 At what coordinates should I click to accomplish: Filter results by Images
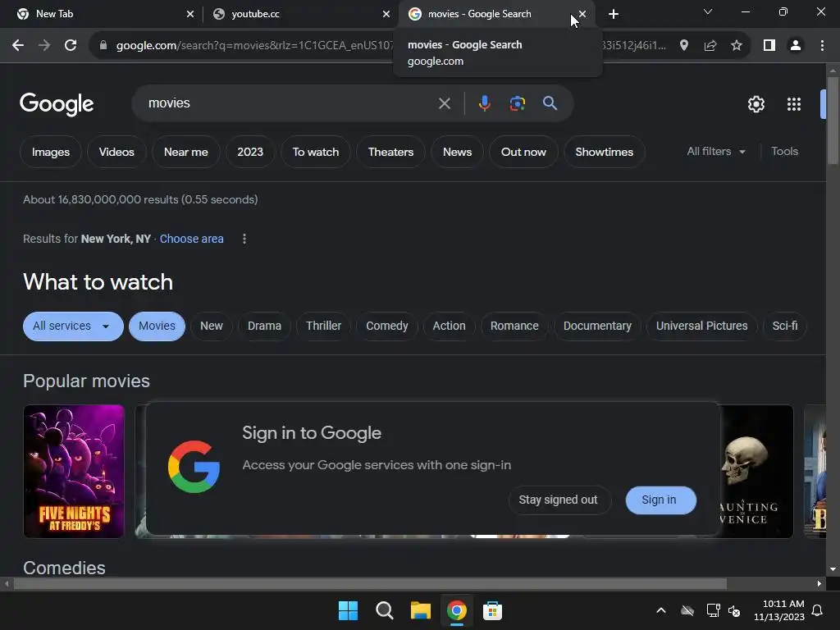pos(51,152)
